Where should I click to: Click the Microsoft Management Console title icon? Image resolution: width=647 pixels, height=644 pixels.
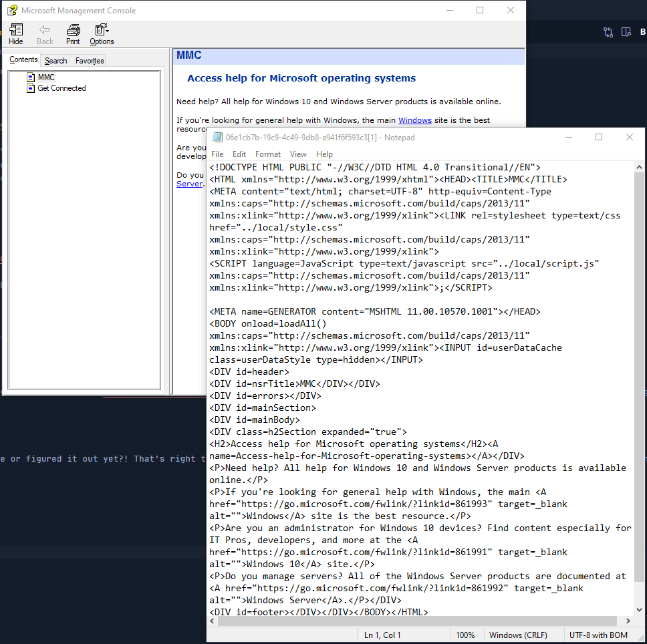pos(13,10)
